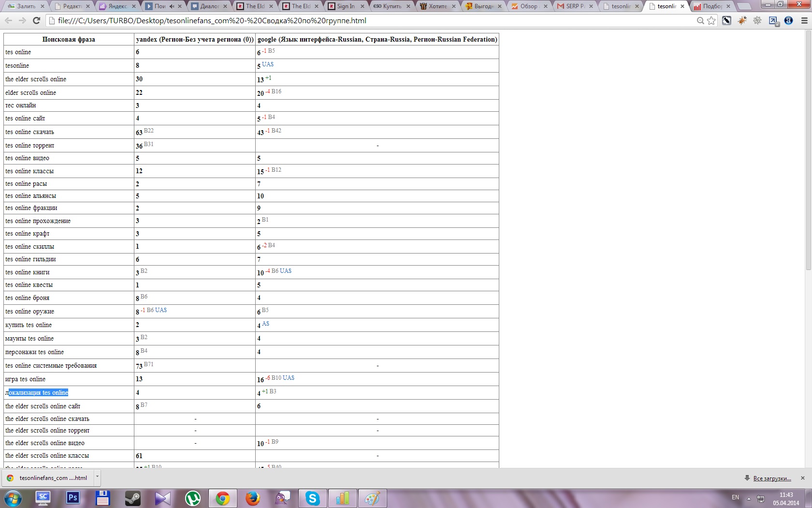The height and width of the screenshot is (508, 812).
Task: Click the tes online торрент phrase
Action: [29, 146]
